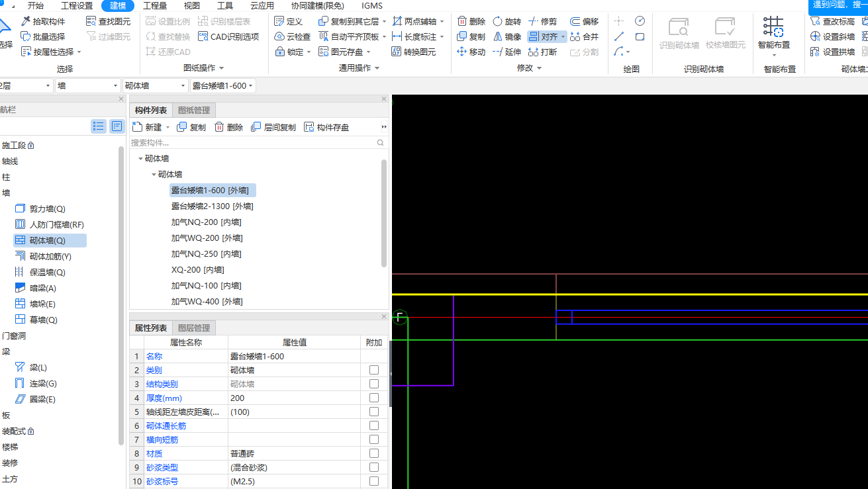Select 露台矮墙2-1300 [外墙] component
This screenshot has width=868, height=489.
click(212, 206)
